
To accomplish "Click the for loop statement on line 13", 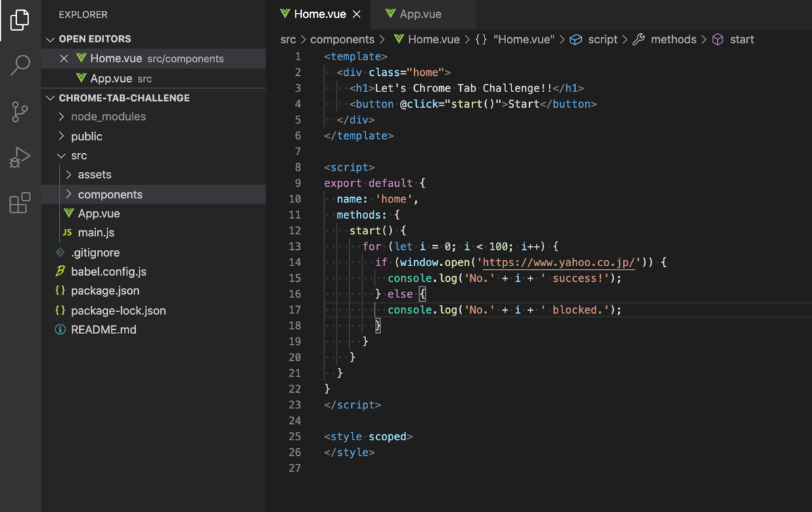I will click(460, 247).
